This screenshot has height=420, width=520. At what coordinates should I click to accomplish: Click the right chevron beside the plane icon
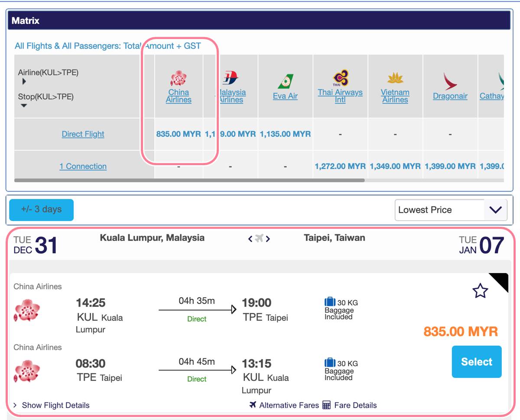tap(268, 238)
